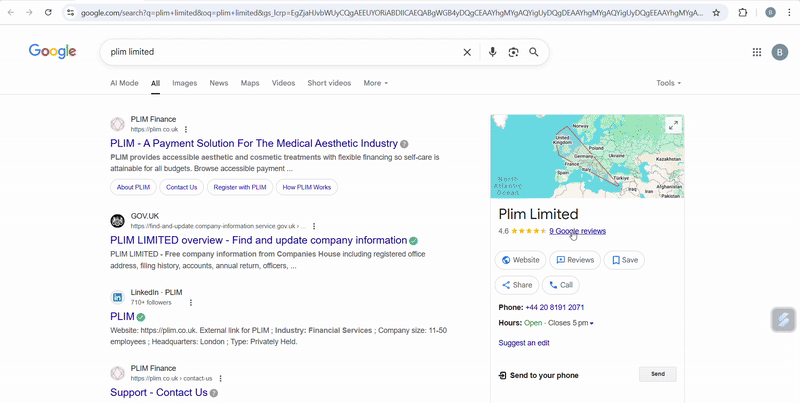Open 9 Google reviews link
This screenshot has width=800, height=403.
pos(578,231)
